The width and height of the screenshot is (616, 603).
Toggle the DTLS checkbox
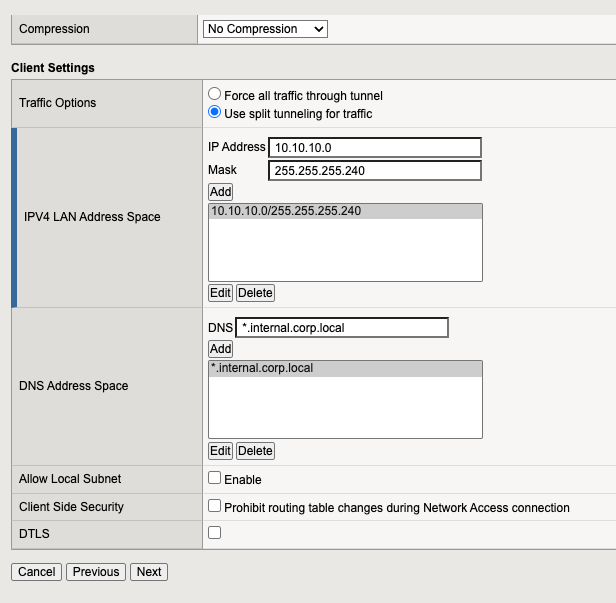[215, 533]
